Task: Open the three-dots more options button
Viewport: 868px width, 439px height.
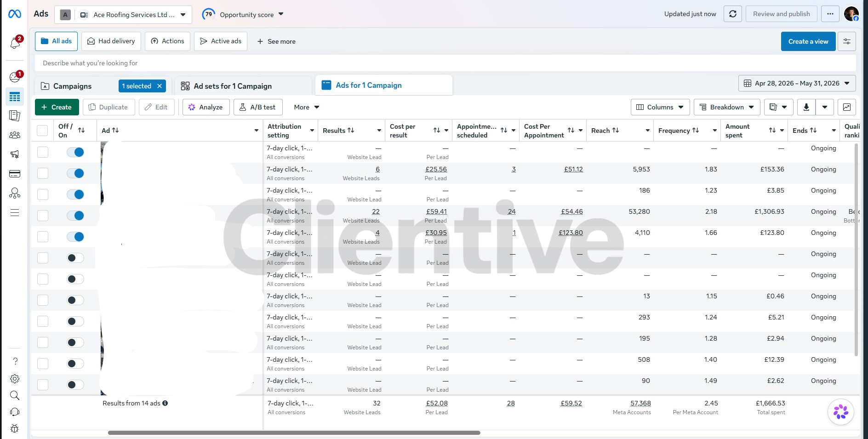Action: click(x=830, y=14)
